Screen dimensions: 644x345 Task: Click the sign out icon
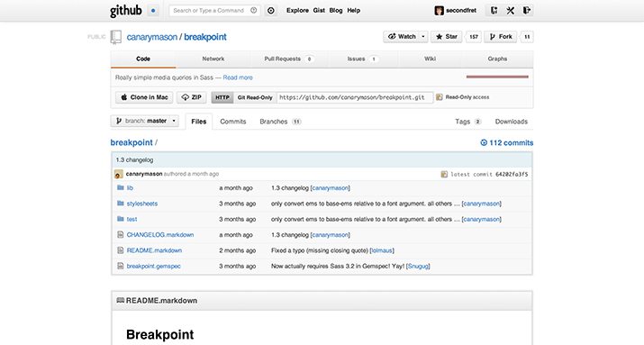coord(527,11)
